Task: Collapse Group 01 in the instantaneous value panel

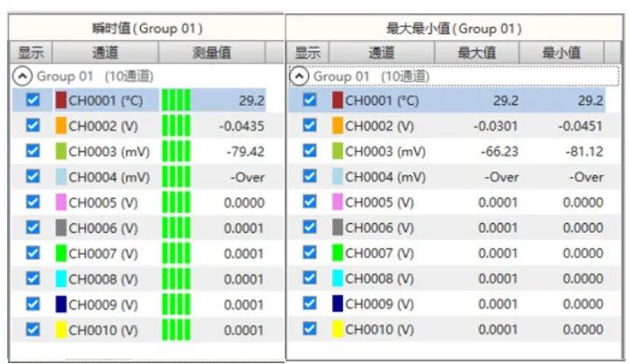Action: point(19,76)
